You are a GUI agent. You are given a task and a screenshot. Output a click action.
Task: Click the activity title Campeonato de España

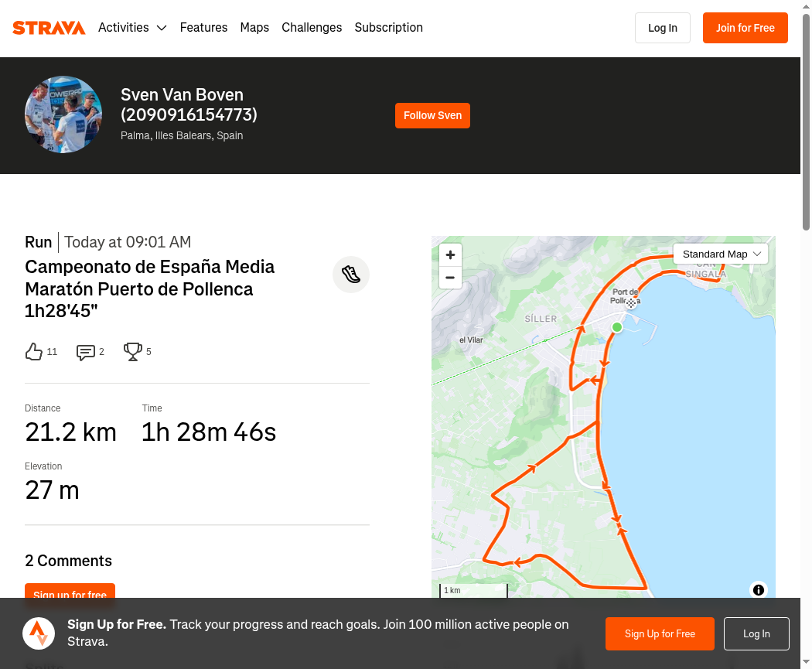click(150, 288)
